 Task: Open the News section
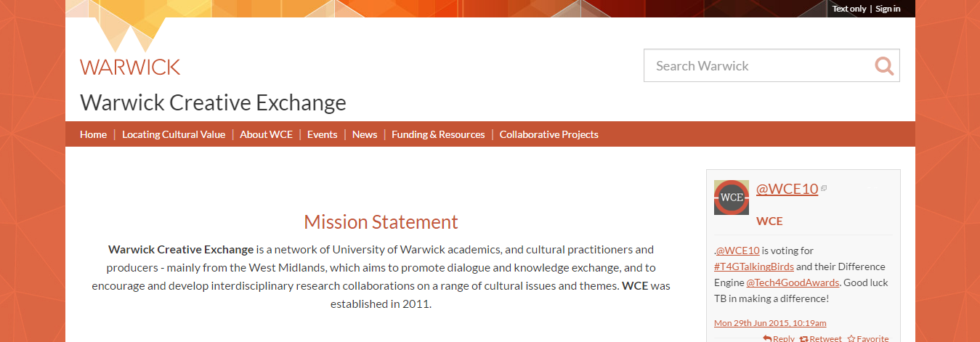tap(365, 134)
